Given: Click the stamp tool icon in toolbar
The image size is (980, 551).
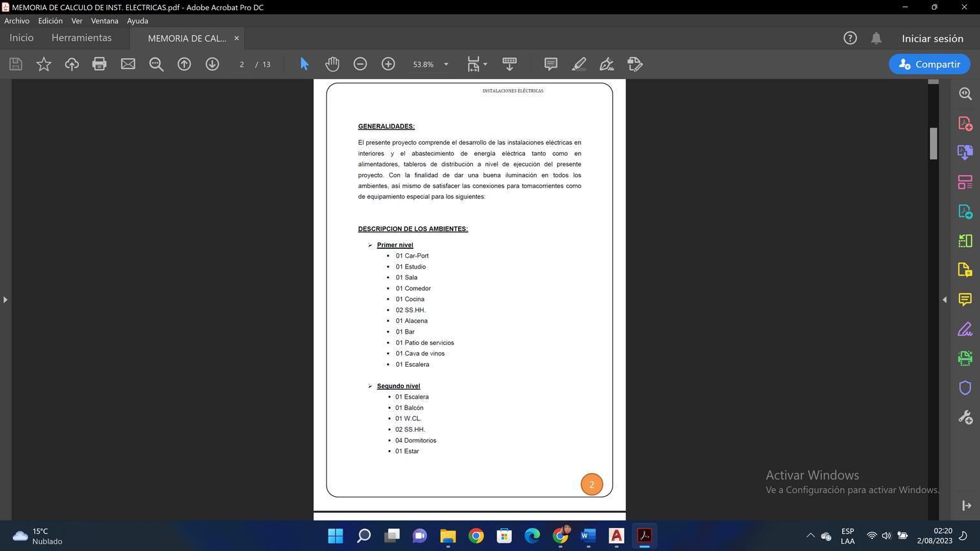Looking at the screenshot, I should click(635, 64).
